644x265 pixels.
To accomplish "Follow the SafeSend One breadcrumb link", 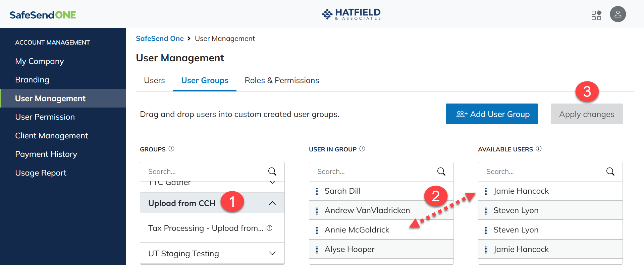I will (x=160, y=39).
